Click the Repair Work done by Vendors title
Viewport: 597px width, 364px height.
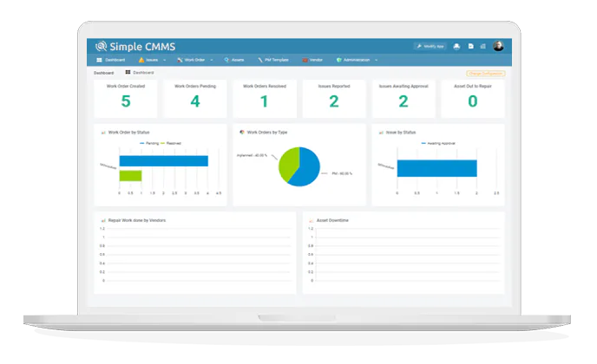tap(137, 220)
